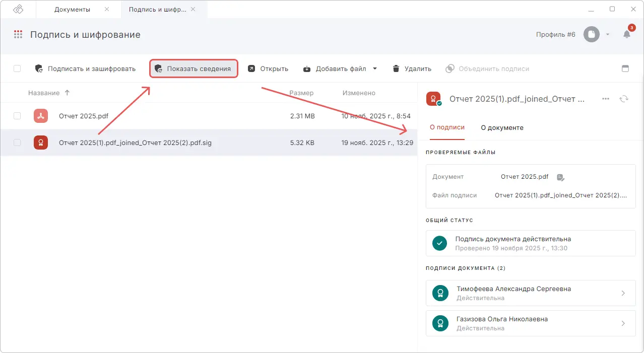Click the copy icon next to Отчет 2025.pdf document
This screenshot has width=644, height=353.
(x=560, y=177)
